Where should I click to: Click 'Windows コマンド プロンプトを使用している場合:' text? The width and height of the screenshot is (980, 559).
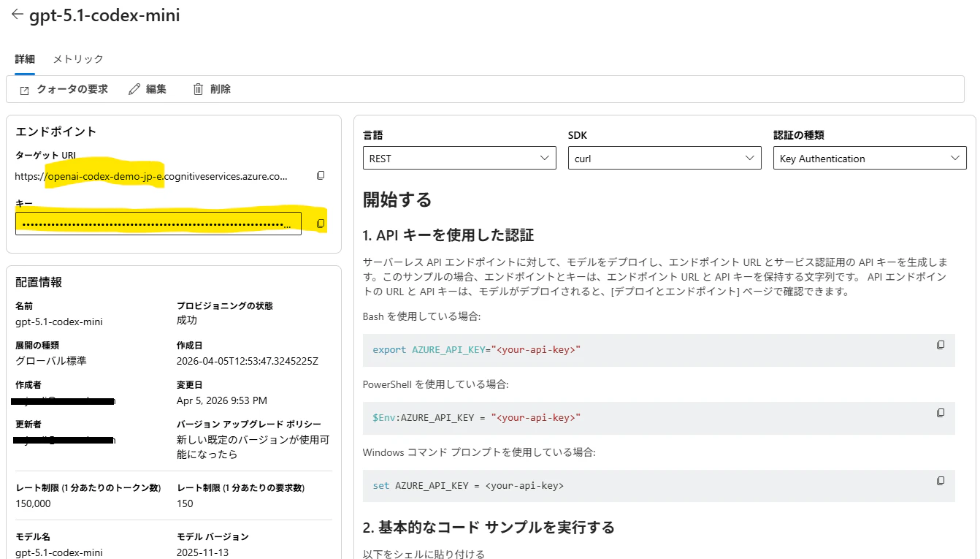pyautogui.click(x=479, y=452)
